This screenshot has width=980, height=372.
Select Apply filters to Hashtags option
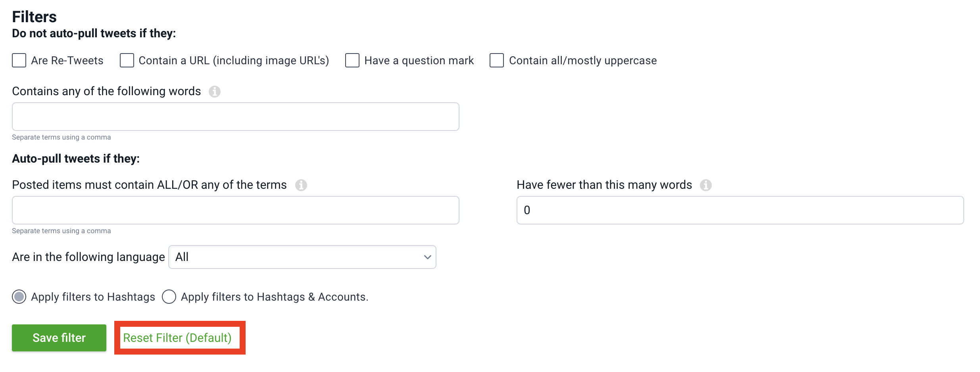tap(19, 297)
